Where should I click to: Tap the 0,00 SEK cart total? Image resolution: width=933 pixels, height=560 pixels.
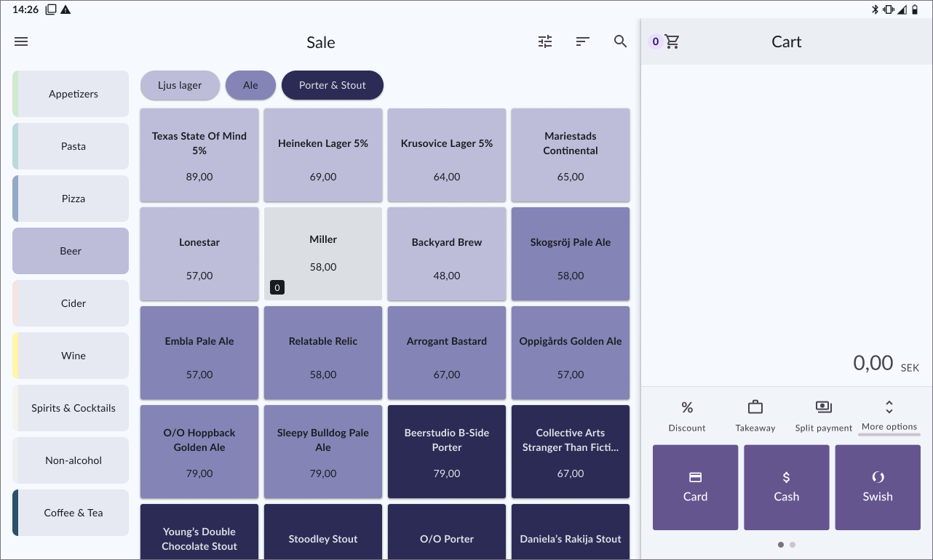point(885,363)
